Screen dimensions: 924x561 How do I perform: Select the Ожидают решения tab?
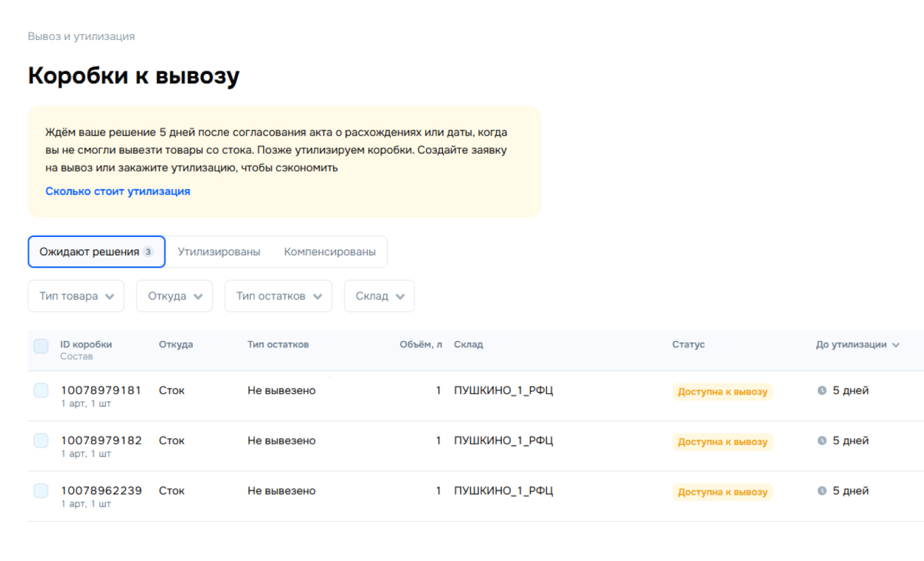pos(96,251)
